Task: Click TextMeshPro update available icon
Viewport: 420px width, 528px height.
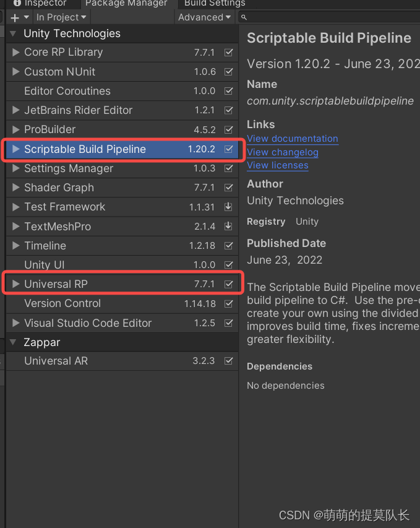Action: (228, 227)
